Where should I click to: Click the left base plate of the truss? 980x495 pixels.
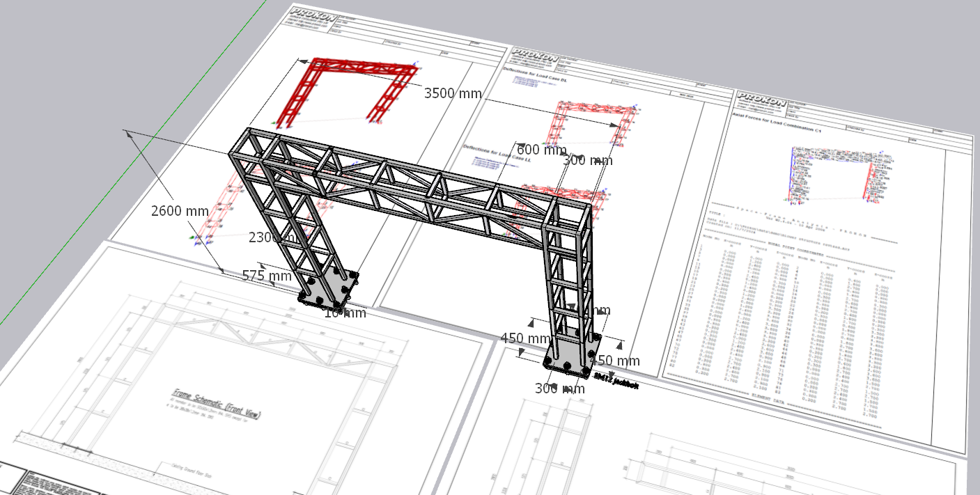coord(329,288)
